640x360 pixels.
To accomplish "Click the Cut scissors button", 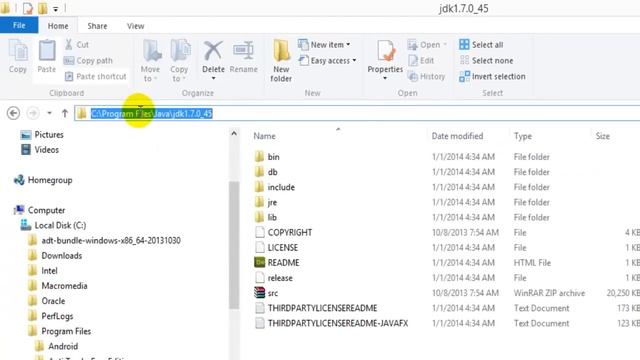I will (x=77, y=44).
